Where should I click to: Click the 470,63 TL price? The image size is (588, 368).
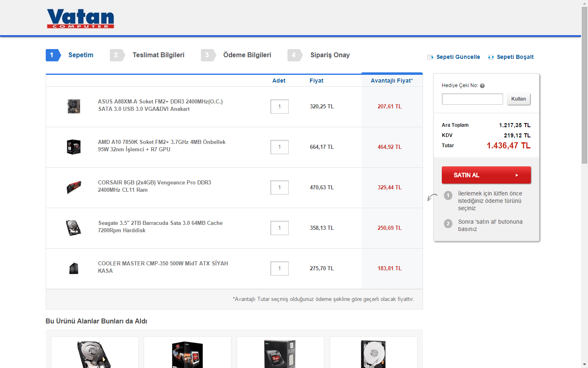[x=322, y=188]
